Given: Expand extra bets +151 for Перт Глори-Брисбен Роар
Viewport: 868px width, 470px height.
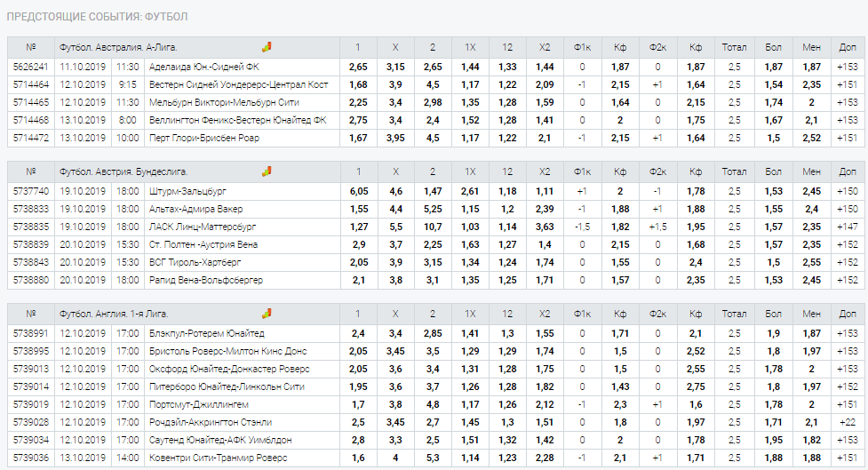Looking at the screenshot, I should click(x=848, y=138).
